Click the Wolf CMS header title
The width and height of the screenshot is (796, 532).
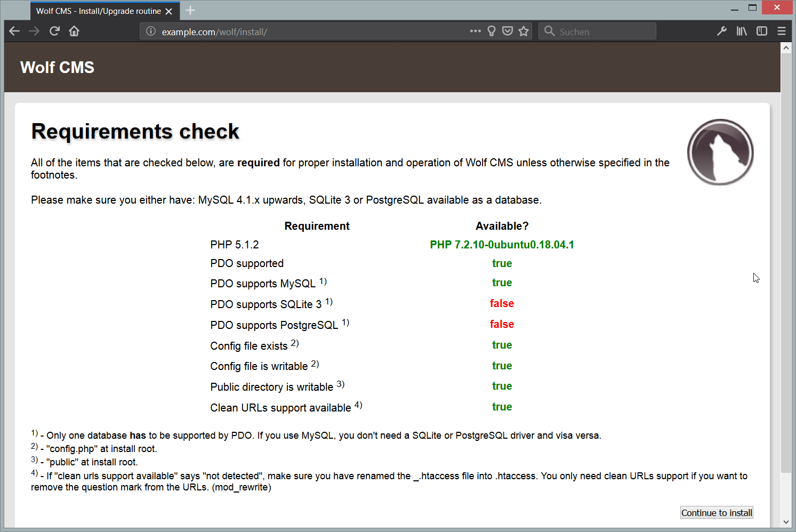click(57, 68)
